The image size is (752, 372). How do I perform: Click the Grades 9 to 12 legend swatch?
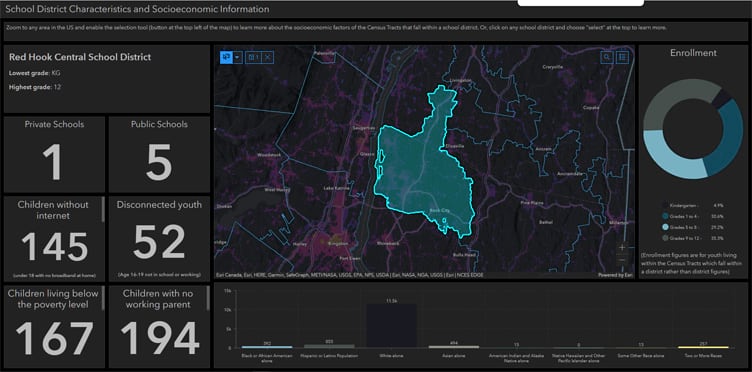click(x=665, y=238)
